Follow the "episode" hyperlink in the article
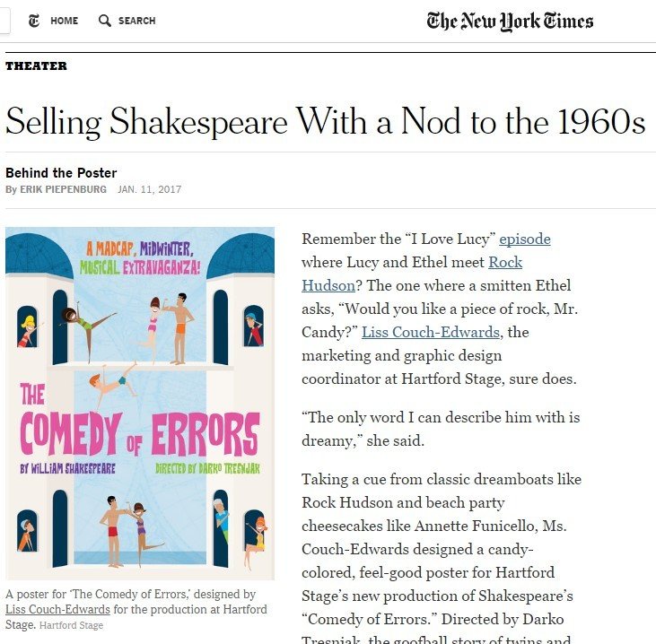Viewport: 656px width, 644px height. tap(525, 239)
